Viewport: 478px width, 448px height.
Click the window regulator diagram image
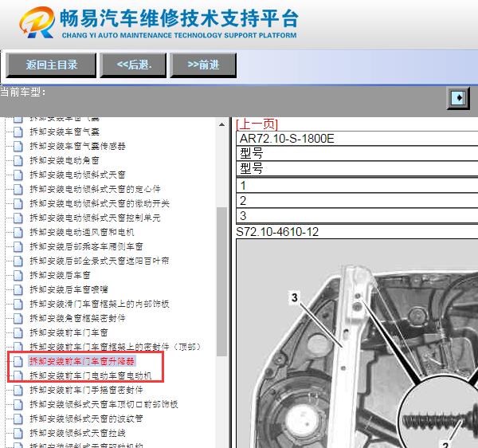click(357, 344)
